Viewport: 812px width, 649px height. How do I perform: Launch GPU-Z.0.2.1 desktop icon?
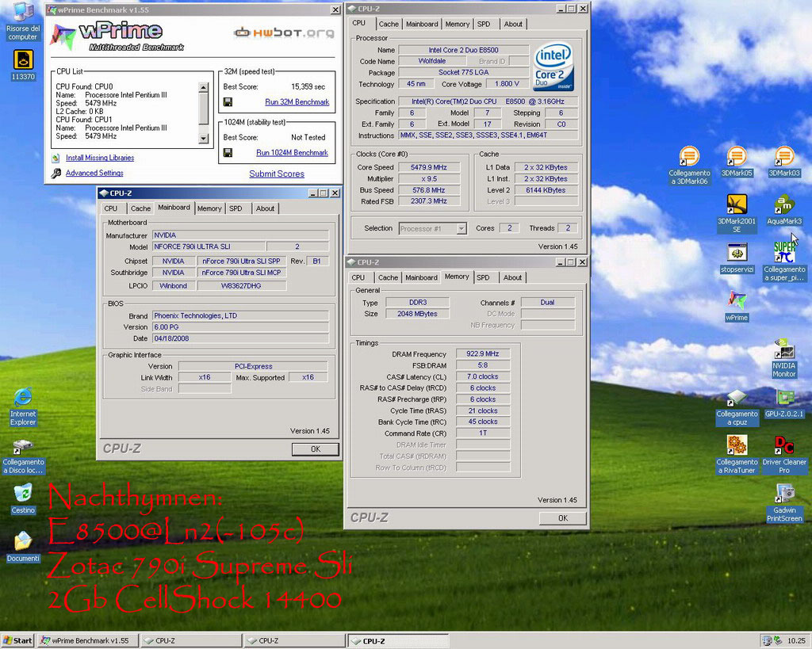tap(784, 403)
